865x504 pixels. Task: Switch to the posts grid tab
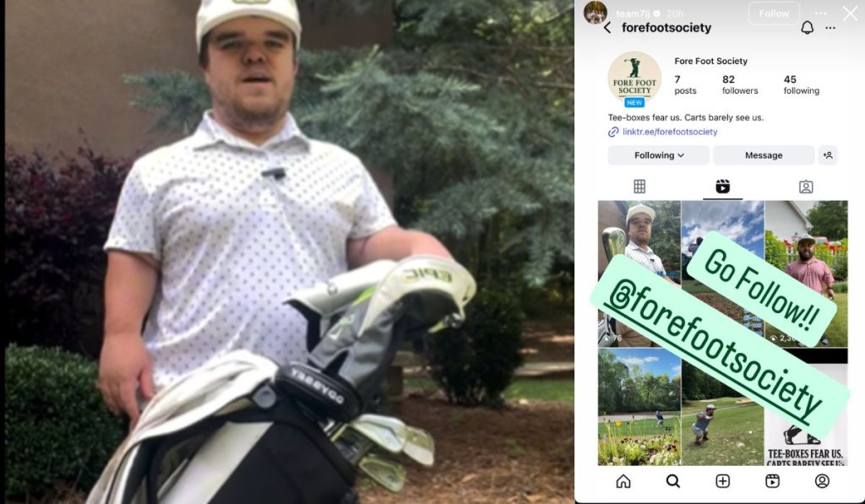tap(639, 187)
